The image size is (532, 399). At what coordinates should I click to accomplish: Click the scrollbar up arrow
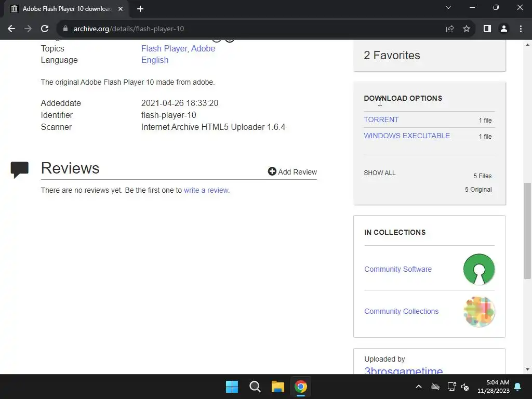coord(527,45)
